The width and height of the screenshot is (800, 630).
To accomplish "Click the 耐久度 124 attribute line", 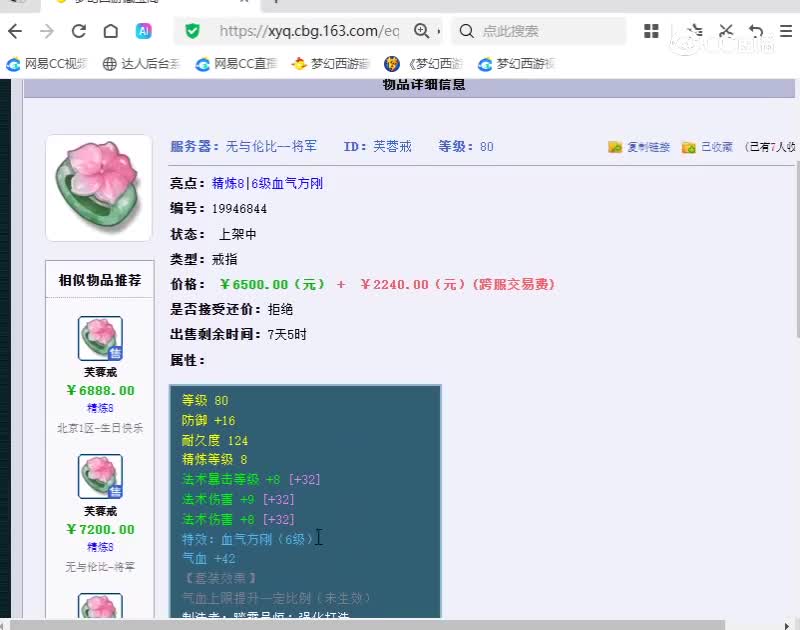I will point(214,440).
